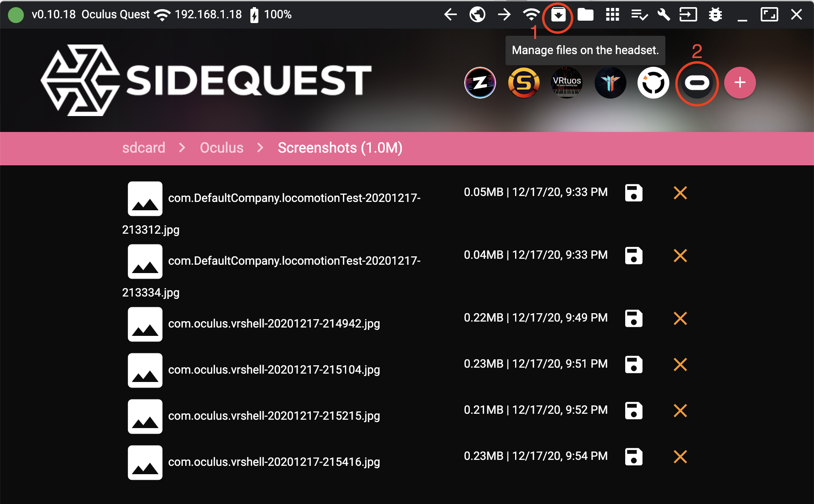814x504 pixels.
Task: Click file name com.oculus.vrshell-20201217-215416.jpg
Action: pyautogui.click(x=274, y=462)
